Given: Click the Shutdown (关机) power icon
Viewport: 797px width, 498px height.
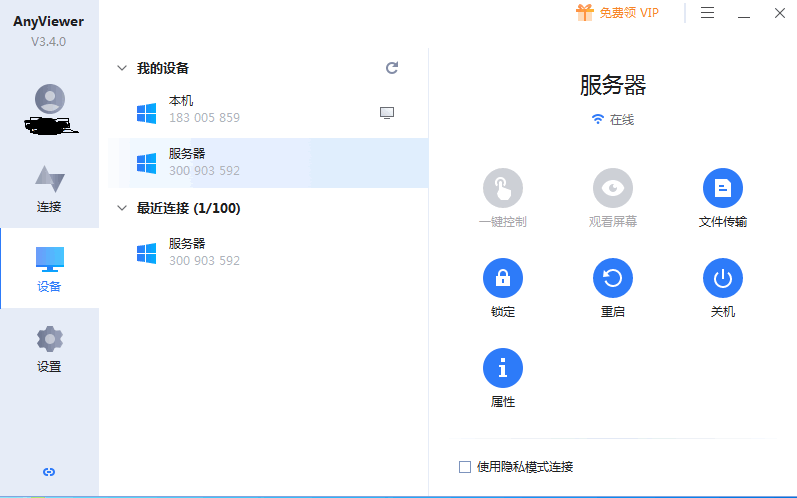Looking at the screenshot, I should click(x=722, y=278).
